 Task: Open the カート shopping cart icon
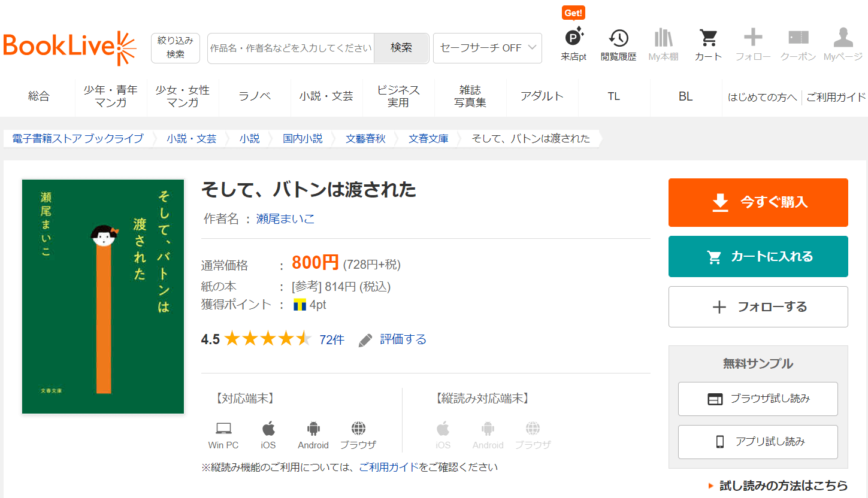[x=708, y=38]
